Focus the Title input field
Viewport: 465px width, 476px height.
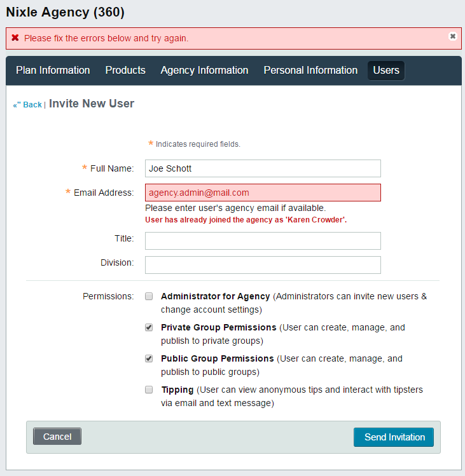pyautogui.click(x=263, y=241)
